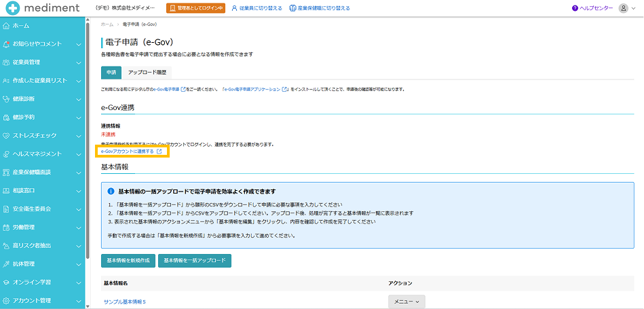The image size is (644, 309).
Task: Click the person icon for 従業員に切り替える
Action: click(x=235, y=7)
